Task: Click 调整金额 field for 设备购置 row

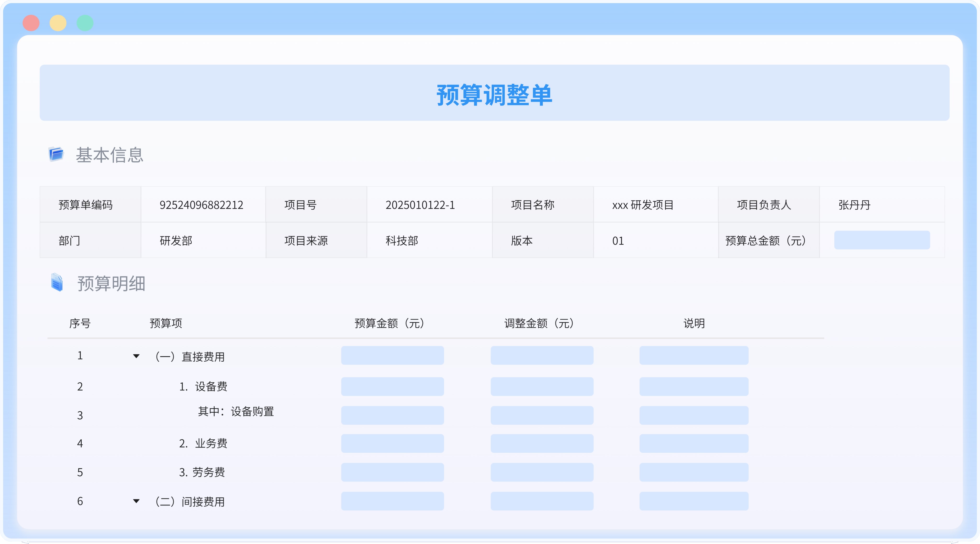Action: [x=542, y=415]
